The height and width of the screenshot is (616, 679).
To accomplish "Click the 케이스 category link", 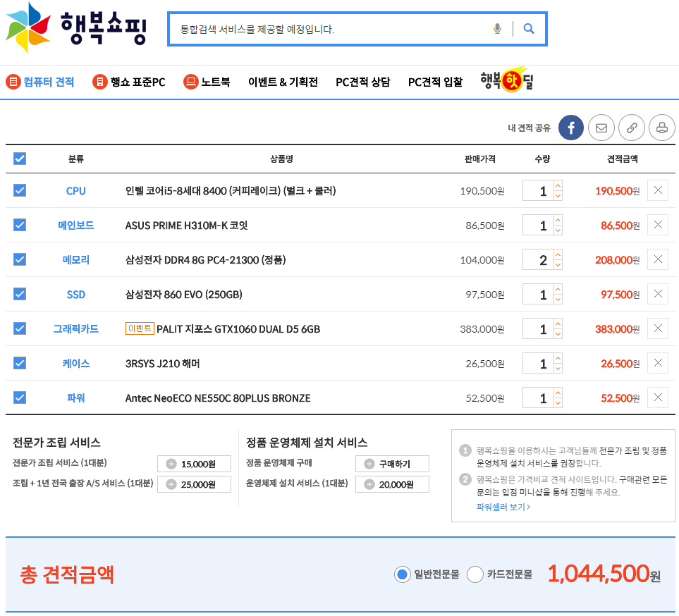I will (x=75, y=363).
